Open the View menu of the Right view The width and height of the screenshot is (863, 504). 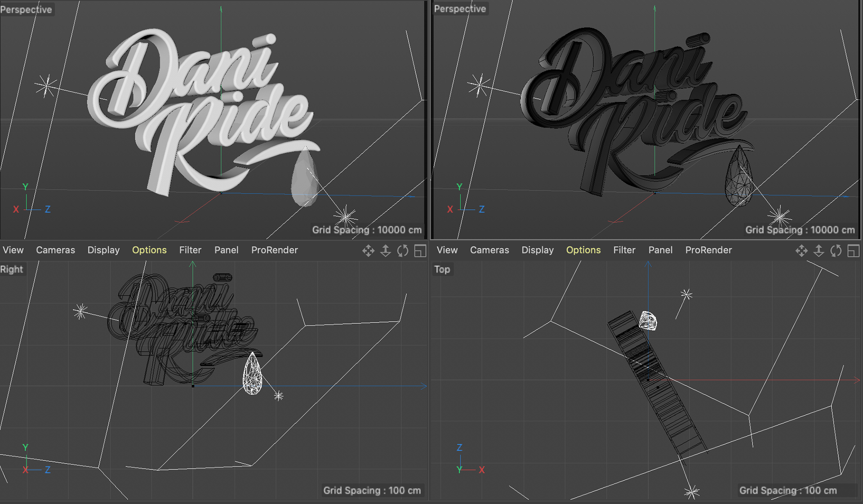[x=13, y=250]
